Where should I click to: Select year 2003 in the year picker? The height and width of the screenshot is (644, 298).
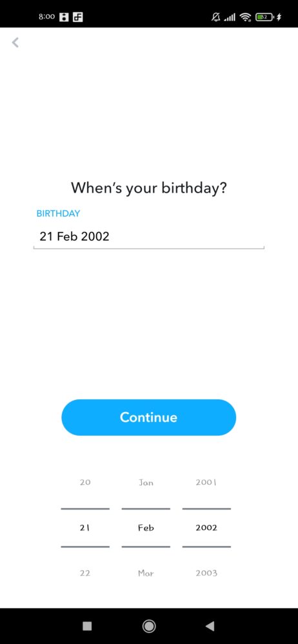(x=206, y=573)
